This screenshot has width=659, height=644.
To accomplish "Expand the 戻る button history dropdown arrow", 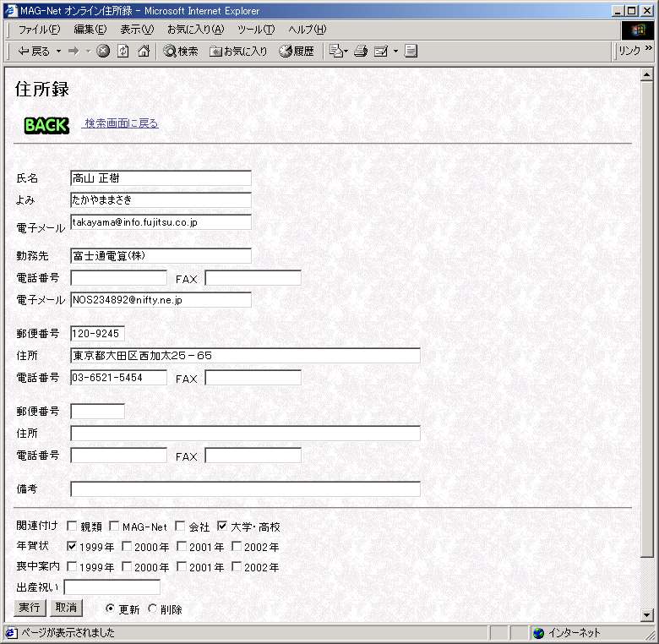I will (x=58, y=51).
